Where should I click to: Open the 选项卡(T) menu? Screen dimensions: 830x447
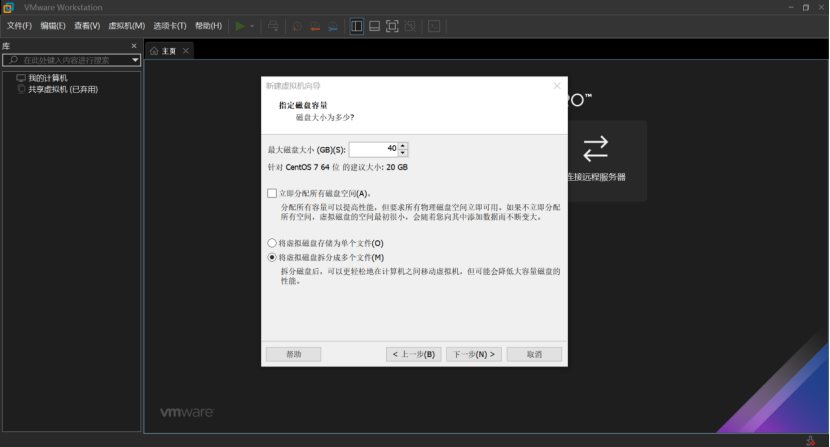(x=170, y=26)
